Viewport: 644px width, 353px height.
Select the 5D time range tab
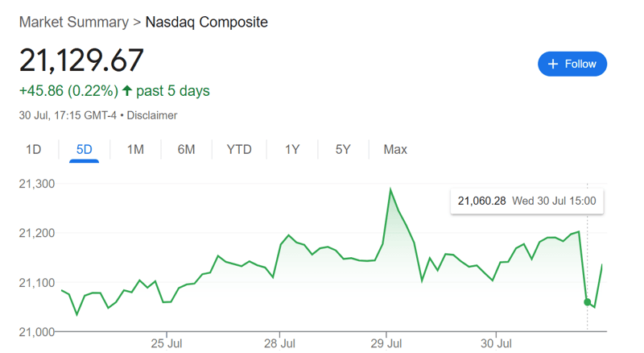(x=84, y=149)
